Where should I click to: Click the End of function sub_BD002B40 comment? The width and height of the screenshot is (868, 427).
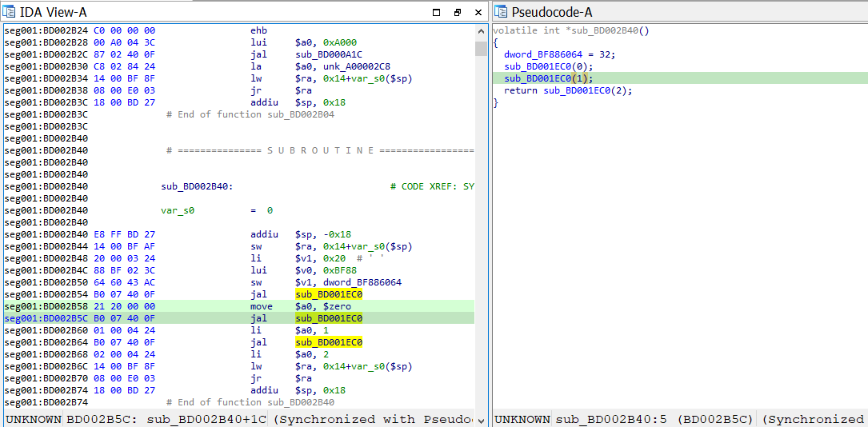(250, 402)
